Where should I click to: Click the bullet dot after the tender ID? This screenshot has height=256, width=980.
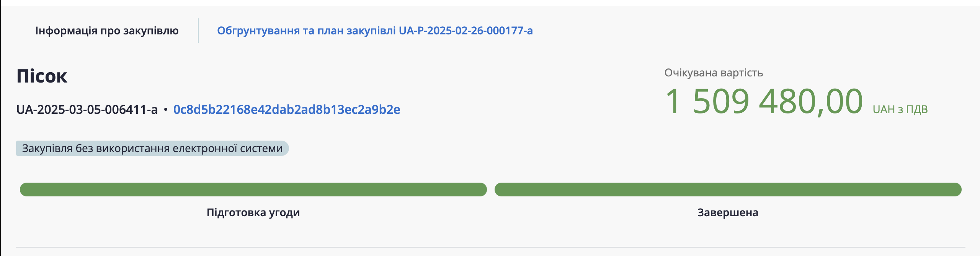tap(165, 110)
